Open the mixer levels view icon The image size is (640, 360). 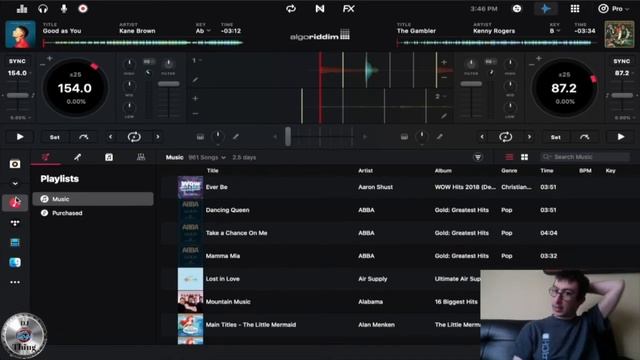point(22,9)
